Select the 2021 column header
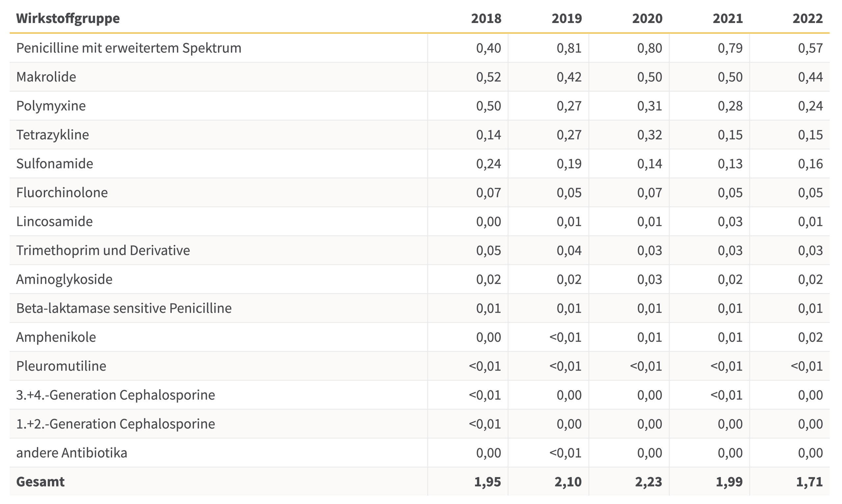The image size is (842, 504). (728, 18)
